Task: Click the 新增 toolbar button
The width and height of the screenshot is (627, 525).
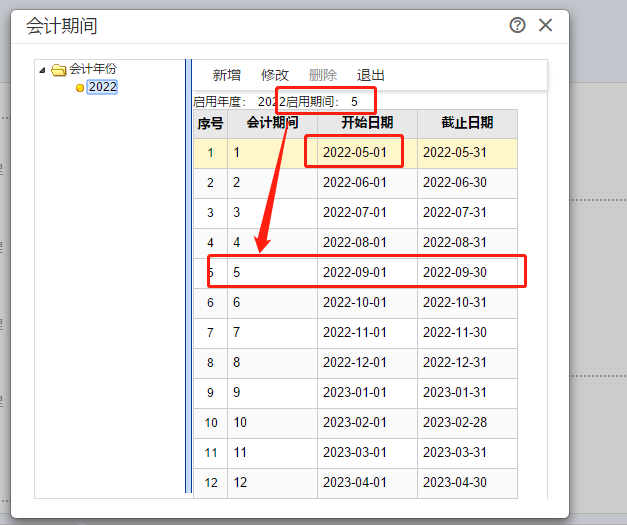Action: click(227, 75)
